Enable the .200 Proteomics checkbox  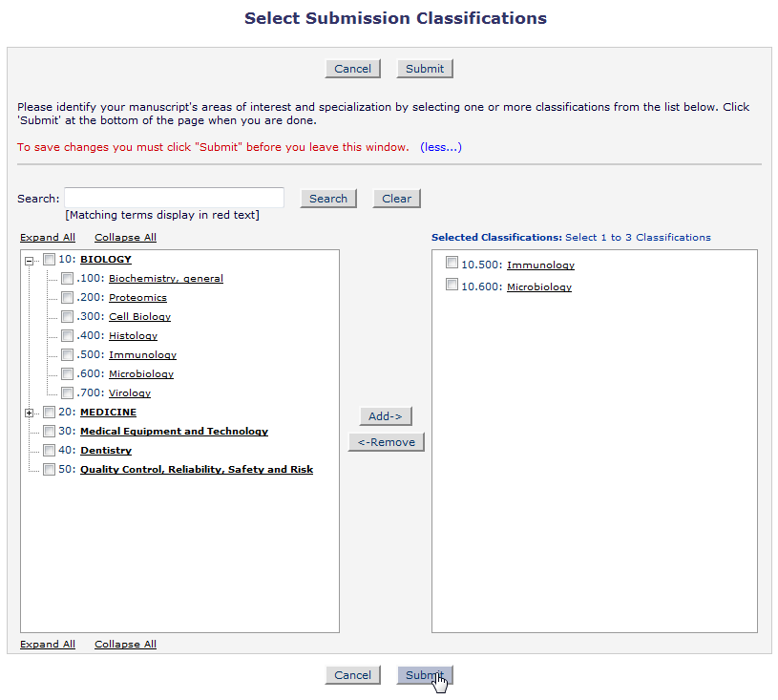coord(67,297)
